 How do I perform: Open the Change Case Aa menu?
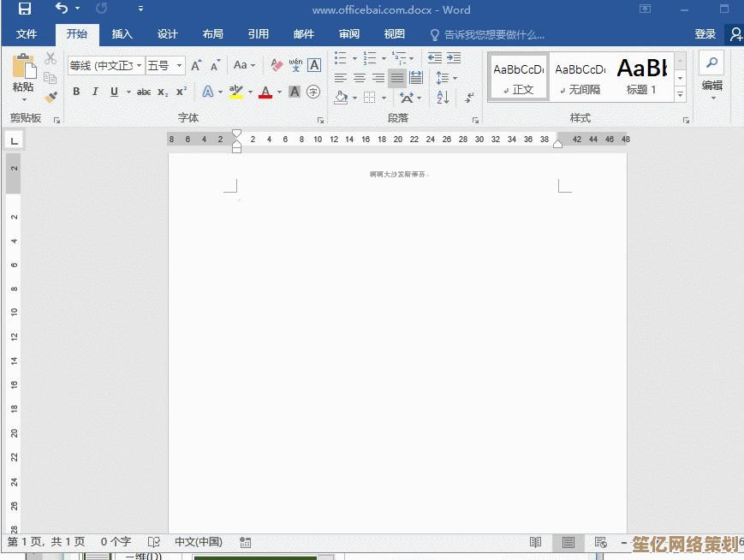click(x=244, y=65)
